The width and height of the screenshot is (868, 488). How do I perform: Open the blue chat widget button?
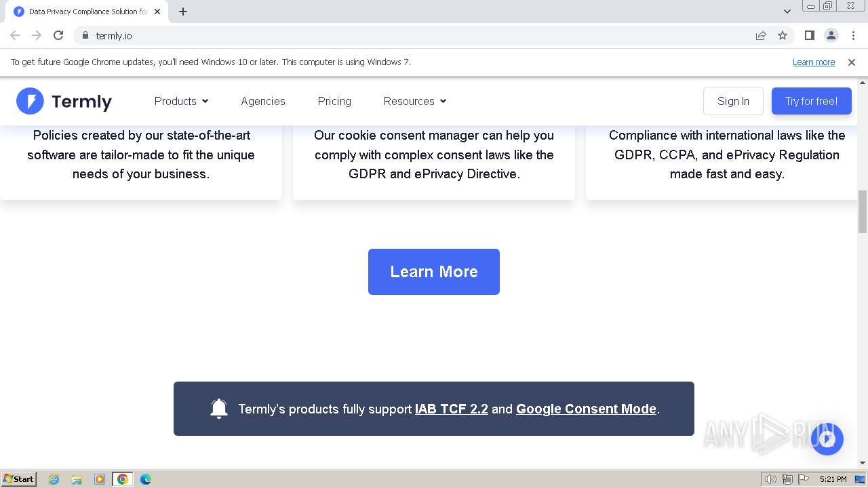coord(827,439)
